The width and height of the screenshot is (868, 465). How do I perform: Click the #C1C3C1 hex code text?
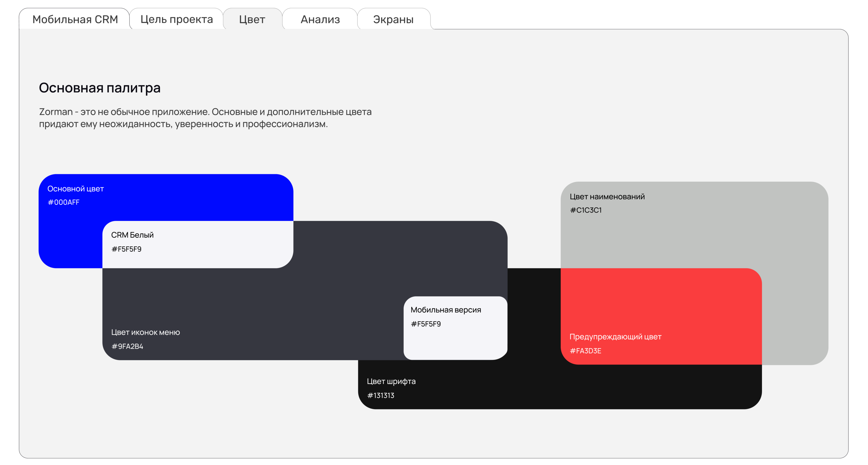pyautogui.click(x=586, y=210)
